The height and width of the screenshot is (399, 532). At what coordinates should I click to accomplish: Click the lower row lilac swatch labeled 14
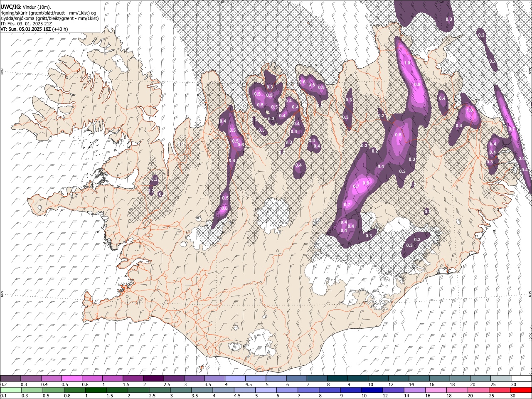(414, 390)
